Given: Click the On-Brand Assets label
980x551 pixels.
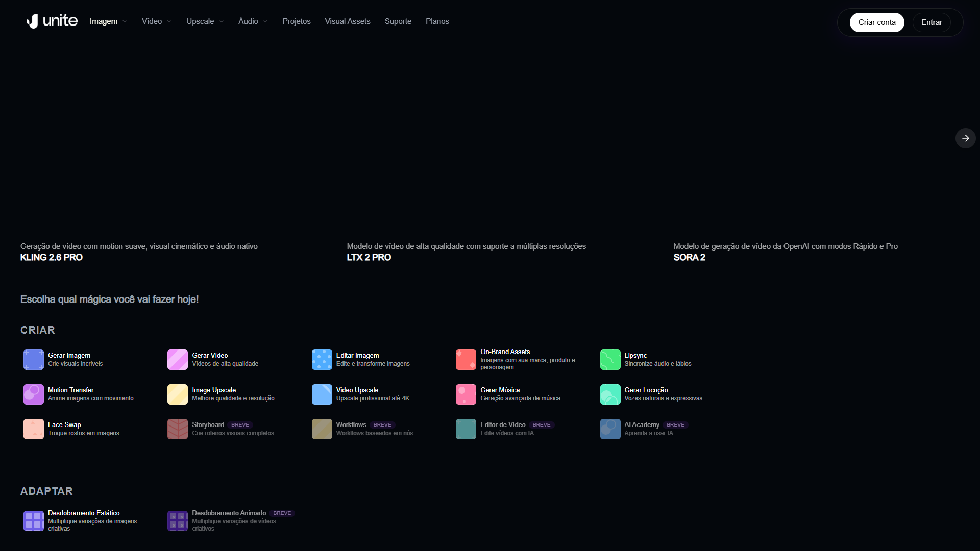Looking at the screenshot, I should [x=505, y=352].
